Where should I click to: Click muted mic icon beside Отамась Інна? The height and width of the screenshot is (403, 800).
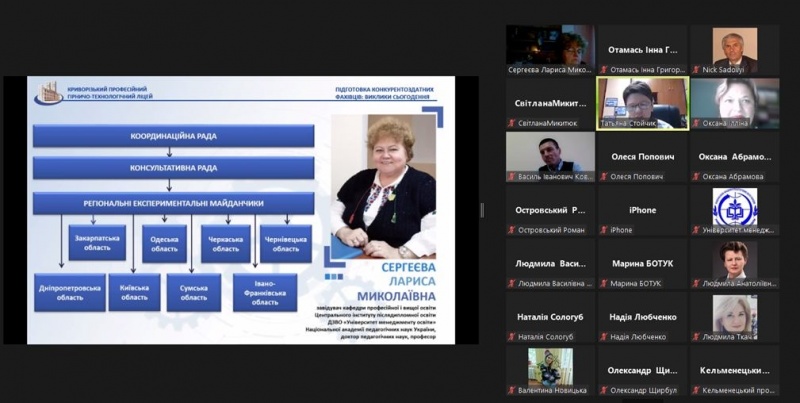tap(604, 70)
